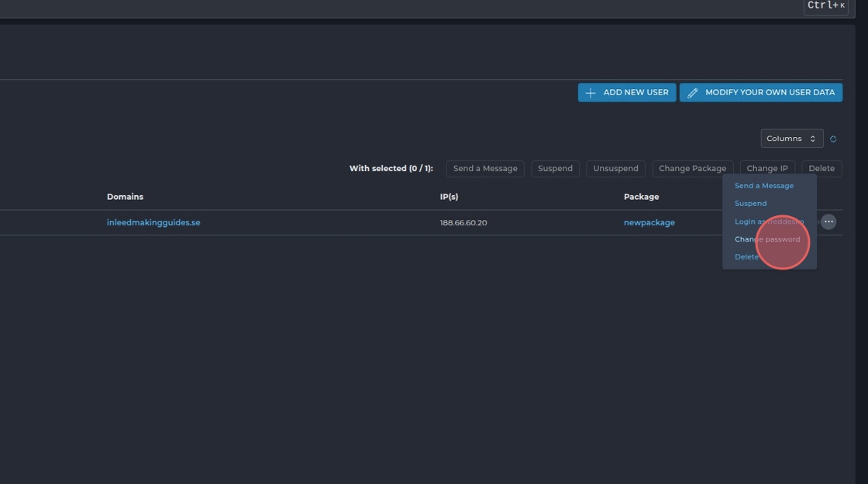Click the pencil icon on Modify User Data
Screen dimensions: 868x484
pyautogui.click(x=693, y=93)
